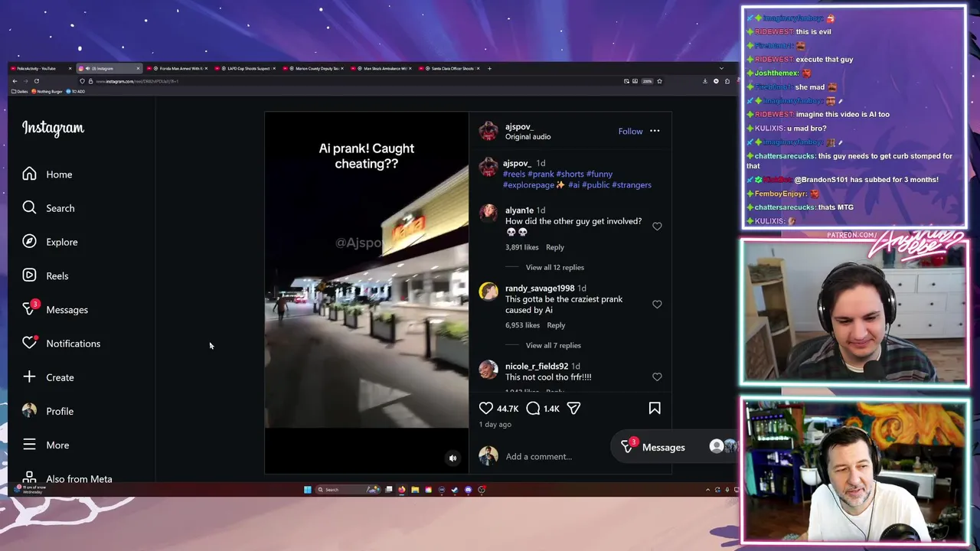
Task: Bookmark page with the star icon
Action: point(659,81)
